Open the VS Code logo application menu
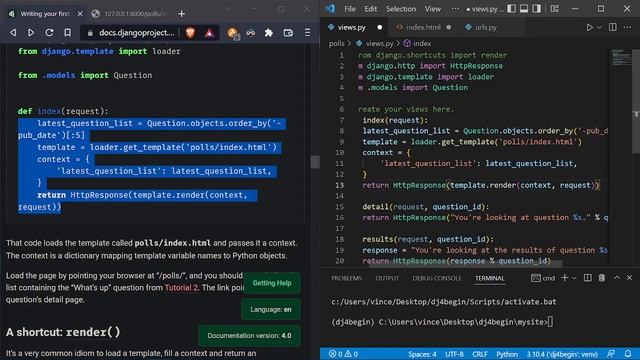640x360 pixels. pyautogui.click(x=330, y=9)
